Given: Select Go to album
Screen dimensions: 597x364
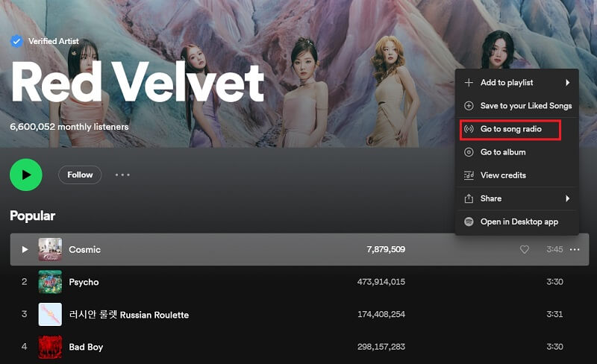Looking at the screenshot, I should [x=517, y=152].
